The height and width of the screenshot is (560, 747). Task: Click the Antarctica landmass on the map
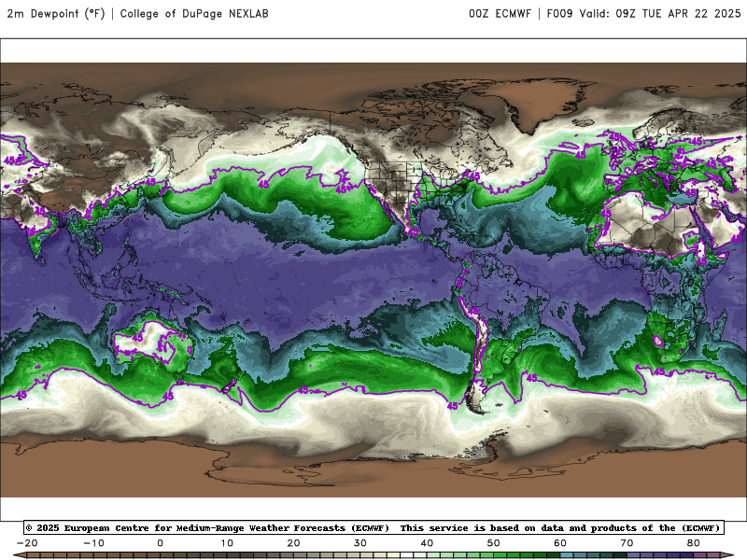pos(373,469)
